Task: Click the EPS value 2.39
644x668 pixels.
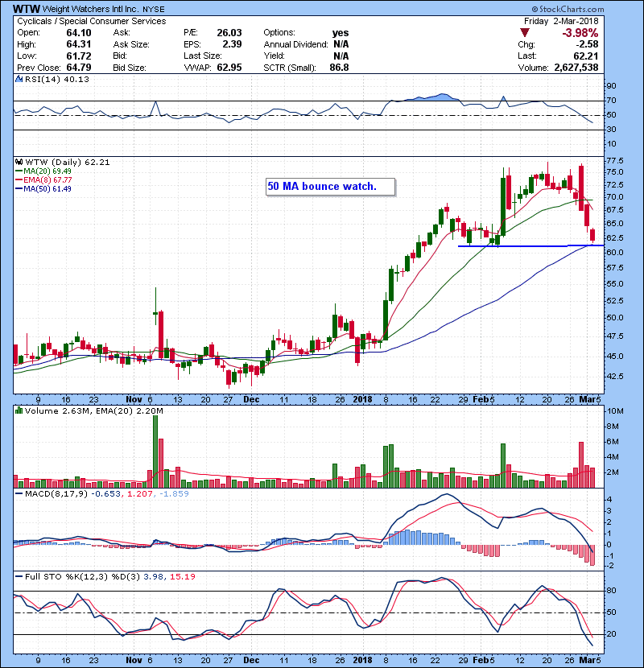Action: (x=232, y=44)
